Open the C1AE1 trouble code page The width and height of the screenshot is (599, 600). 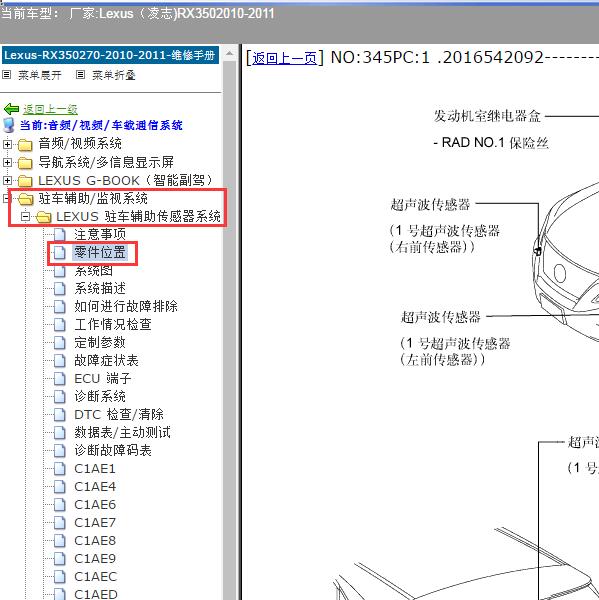[x=95, y=469]
